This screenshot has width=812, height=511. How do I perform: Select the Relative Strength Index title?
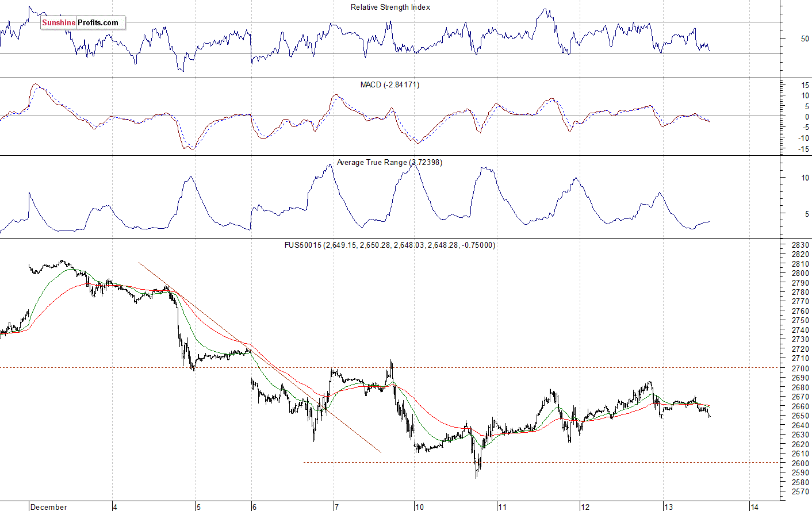pos(390,7)
